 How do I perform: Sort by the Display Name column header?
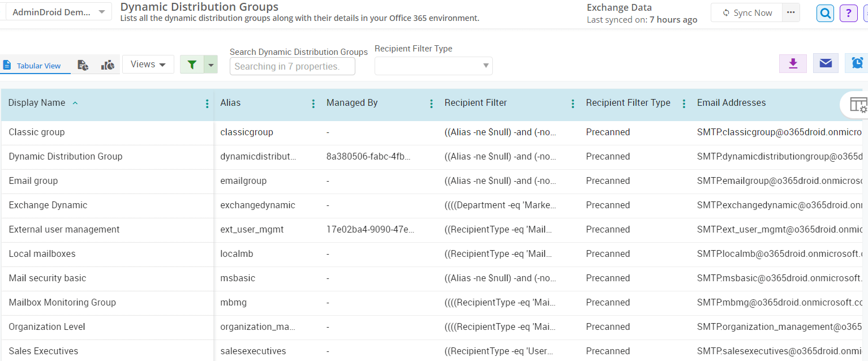pos(37,103)
